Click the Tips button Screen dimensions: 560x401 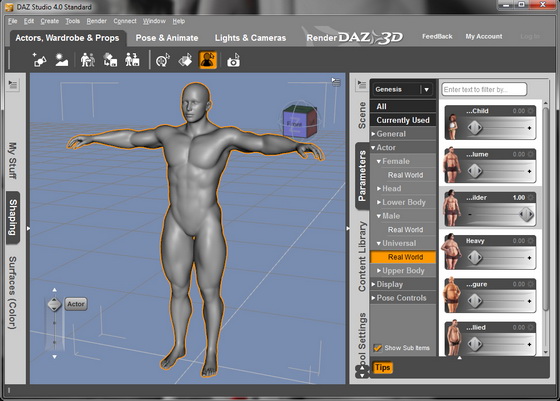pyautogui.click(x=382, y=367)
